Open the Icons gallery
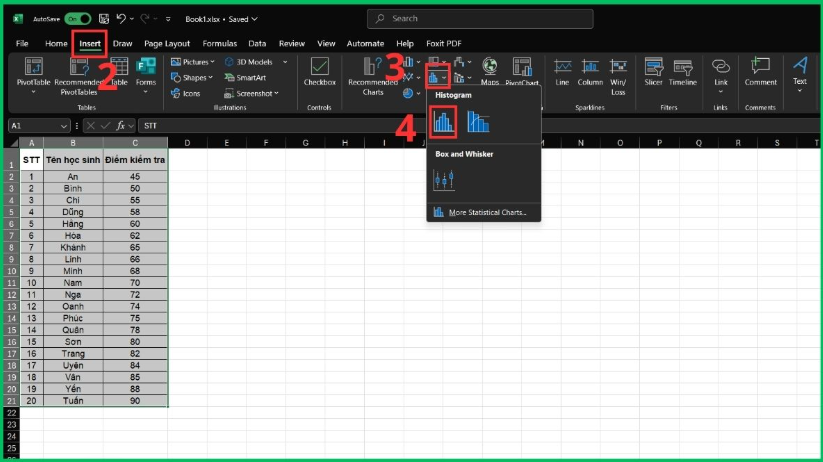Image resolution: width=823 pixels, height=462 pixels. pyautogui.click(x=186, y=93)
